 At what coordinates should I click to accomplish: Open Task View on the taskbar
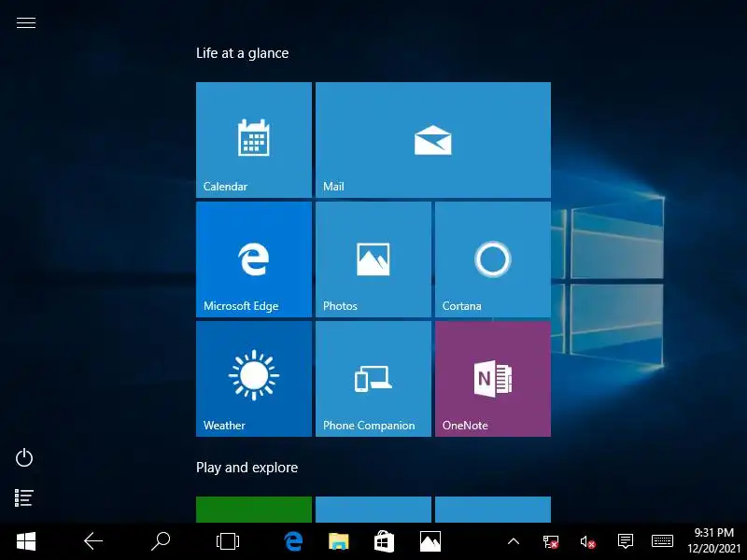point(228,541)
